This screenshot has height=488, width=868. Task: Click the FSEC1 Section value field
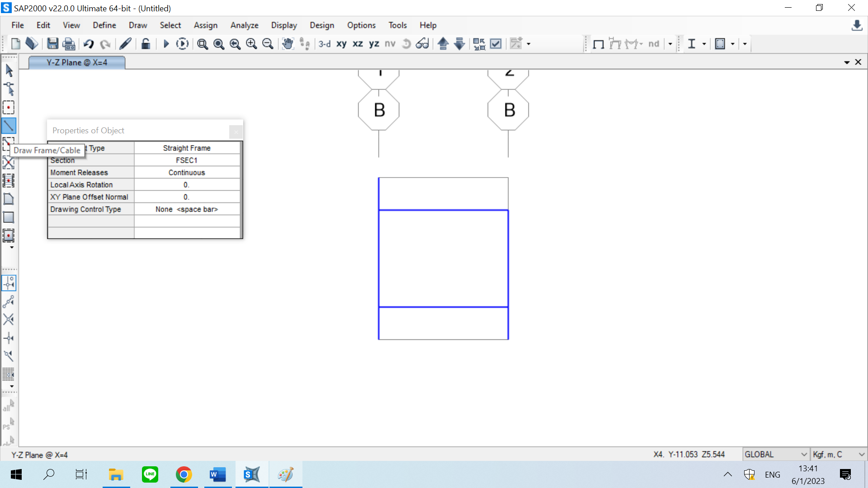point(187,160)
